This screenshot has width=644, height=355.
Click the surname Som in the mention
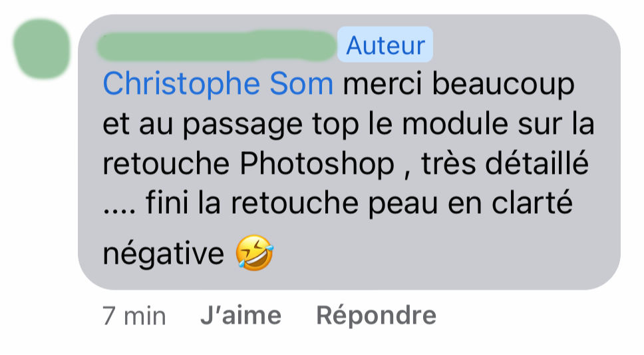[301, 83]
